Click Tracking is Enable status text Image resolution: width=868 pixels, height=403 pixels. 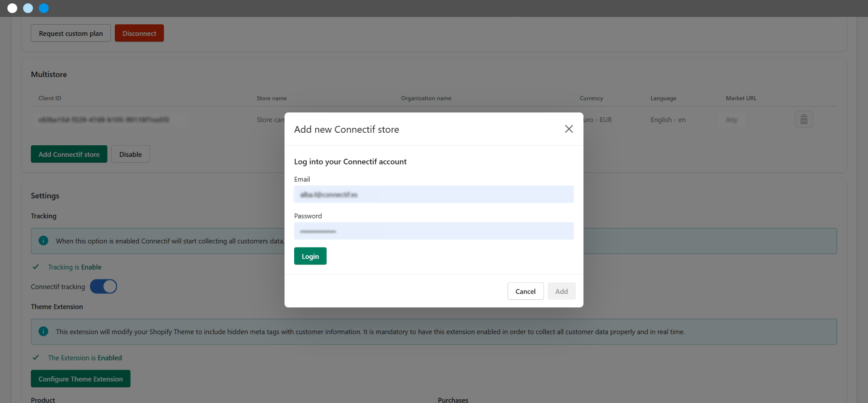75,267
